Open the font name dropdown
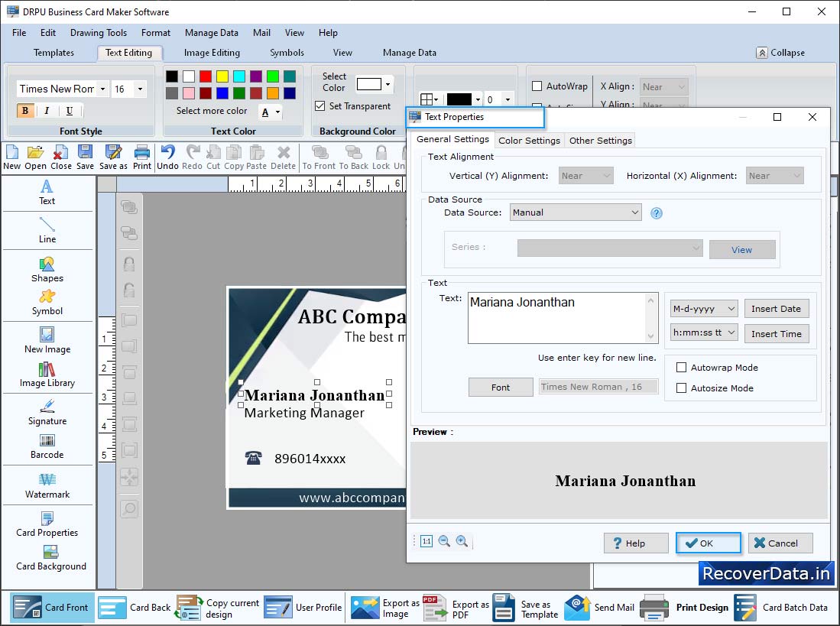This screenshot has height=626, width=840. click(x=103, y=89)
